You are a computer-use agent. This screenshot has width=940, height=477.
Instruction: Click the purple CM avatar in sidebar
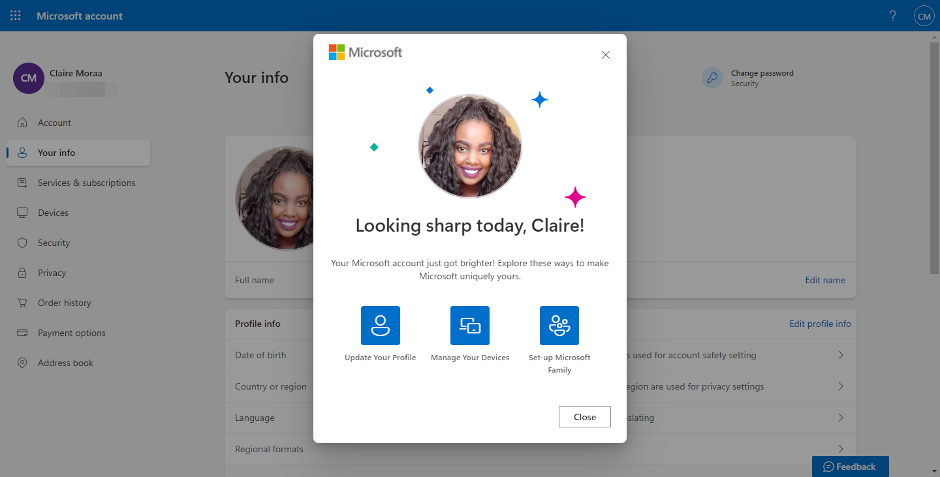(x=28, y=78)
